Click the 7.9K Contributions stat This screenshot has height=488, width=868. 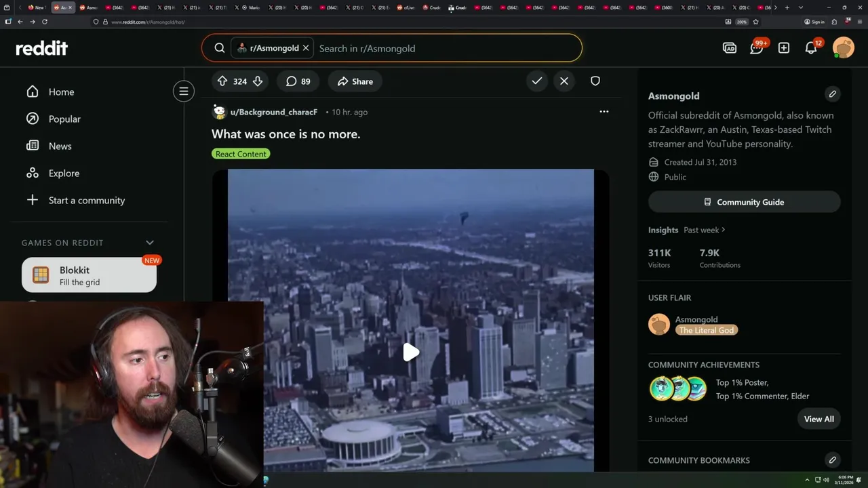[720, 258]
